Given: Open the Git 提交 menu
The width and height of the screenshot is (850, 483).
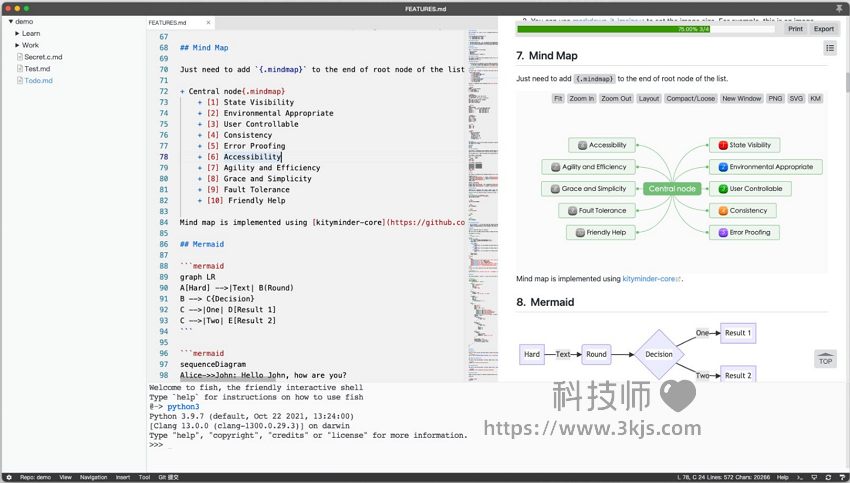Looking at the screenshot, I should [168, 478].
